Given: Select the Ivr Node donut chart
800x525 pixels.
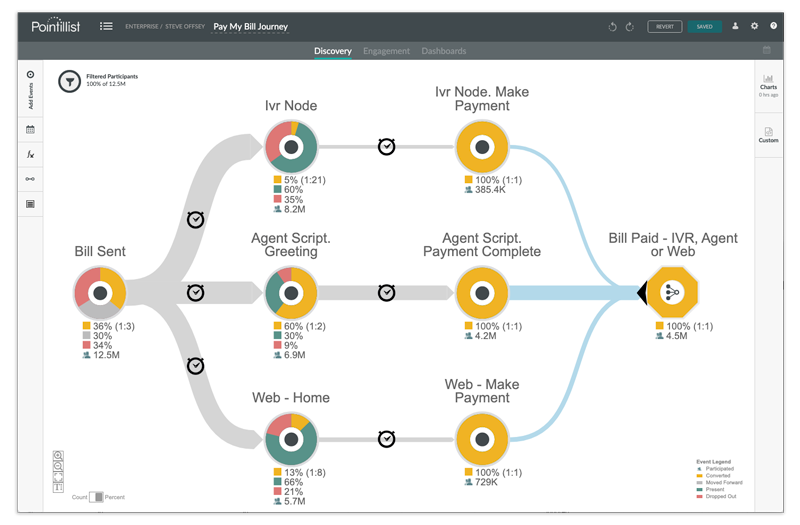Looking at the screenshot, I should pyautogui.click(x=291, y=147).
